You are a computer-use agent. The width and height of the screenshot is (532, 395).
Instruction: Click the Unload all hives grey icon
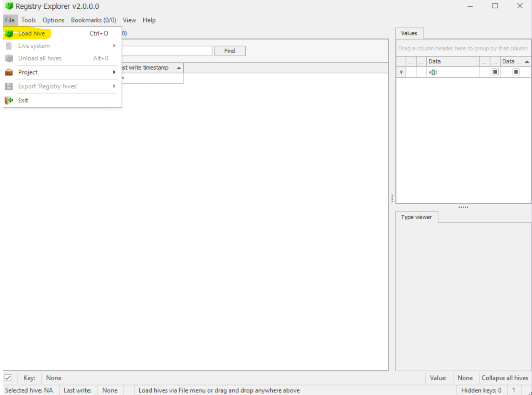pos(9,59)
